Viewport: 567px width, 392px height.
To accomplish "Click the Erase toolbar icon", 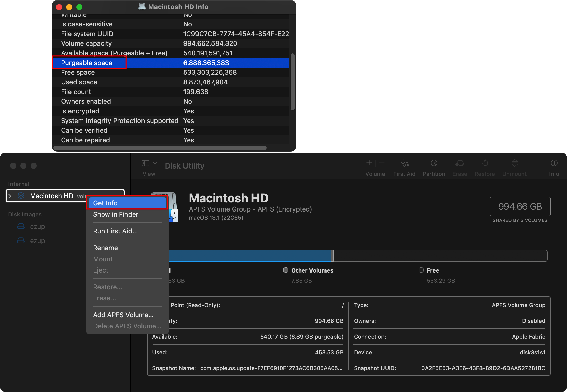I will point(460,163).
